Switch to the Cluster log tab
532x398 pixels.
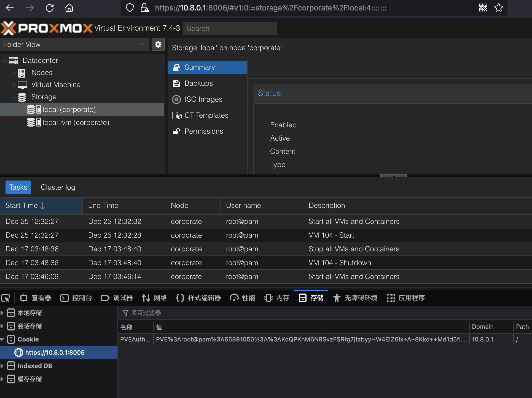(58, 187)
